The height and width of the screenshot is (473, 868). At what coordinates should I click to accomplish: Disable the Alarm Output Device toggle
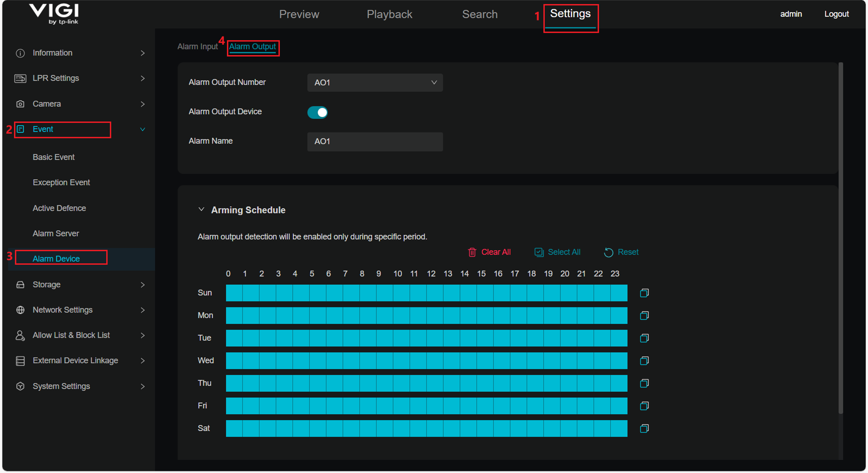tap(317, 112)
